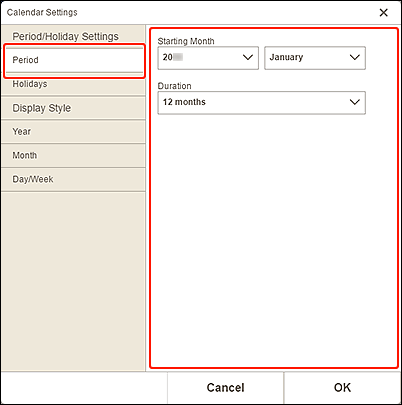Select the Period settings item
This screenshot has height=405, width=402.
click(x=74, y=60)
